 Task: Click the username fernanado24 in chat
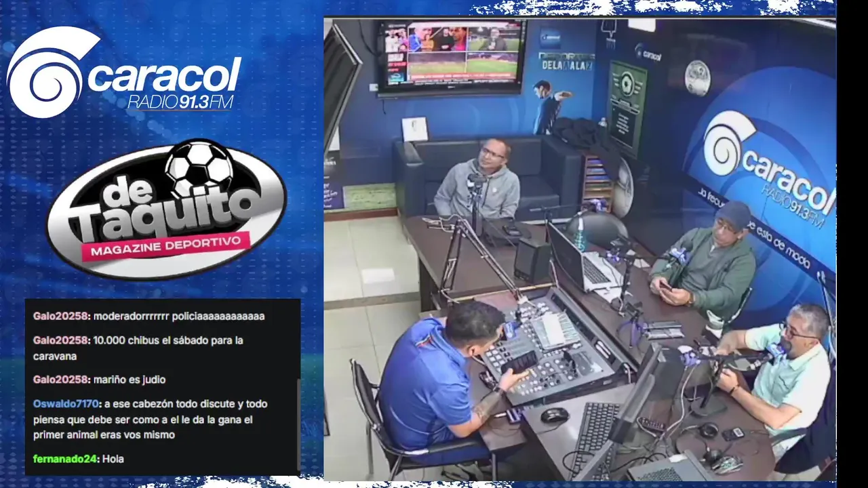64,459
